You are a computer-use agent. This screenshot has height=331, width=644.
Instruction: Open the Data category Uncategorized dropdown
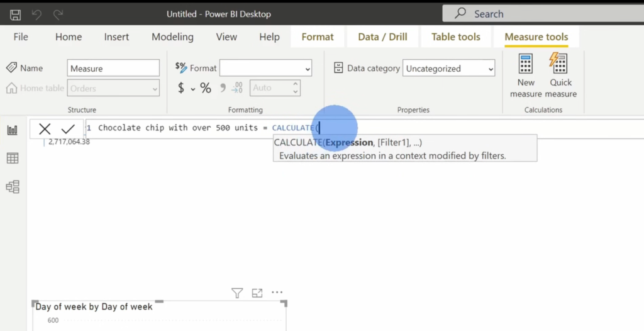coord(448,69)
